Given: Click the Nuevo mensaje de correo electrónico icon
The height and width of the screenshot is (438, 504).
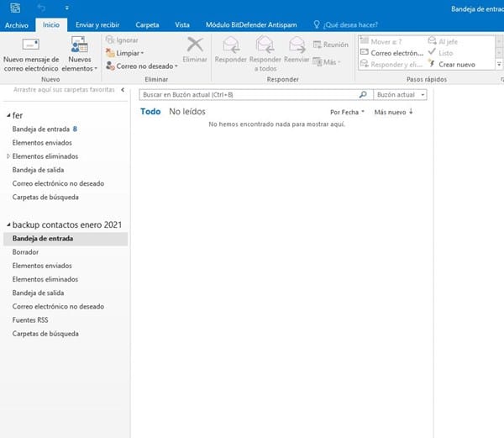Looking at the screenshot, I should coord(31,45).
